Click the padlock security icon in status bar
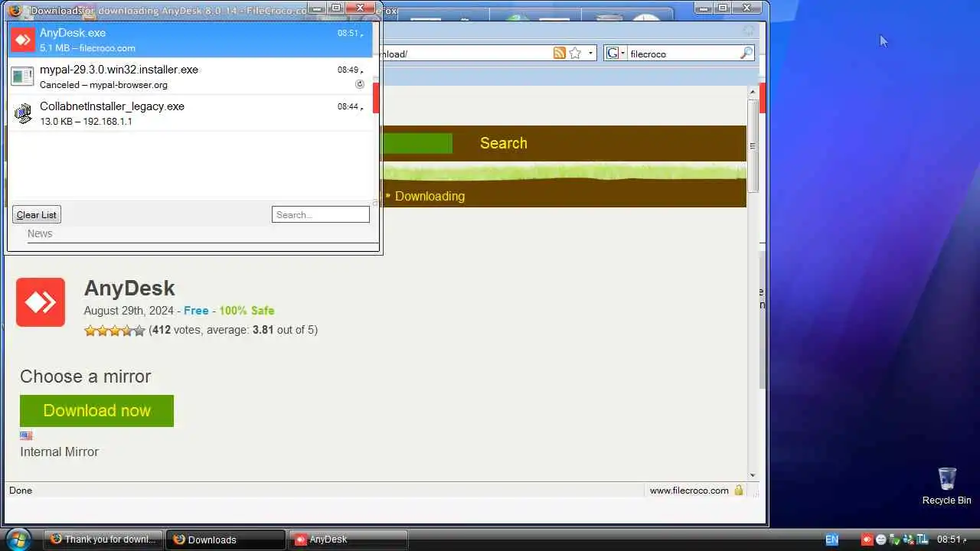The width and height of the screenshot is (980, 551). (739, 490)
